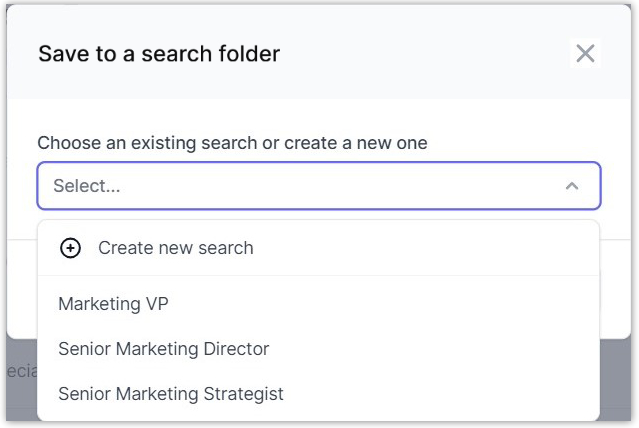639x428 pixels.
Task: Select the Senior Marketing Director option
Action: coord(163,349)
